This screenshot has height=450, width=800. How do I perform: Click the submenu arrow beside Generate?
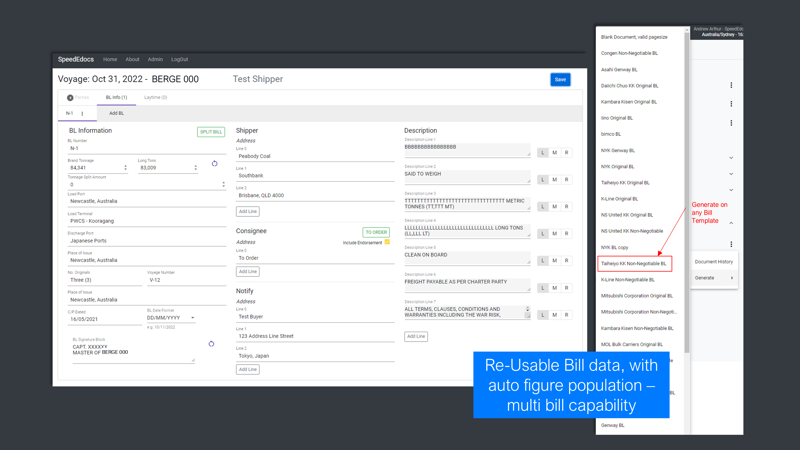pos(732,278)
